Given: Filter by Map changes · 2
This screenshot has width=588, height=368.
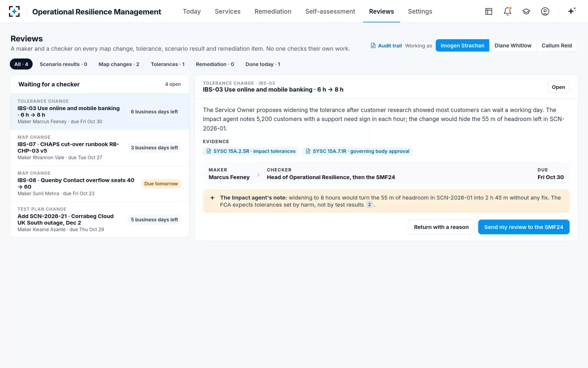Looking at the screenshot, I should coord(119,64).
